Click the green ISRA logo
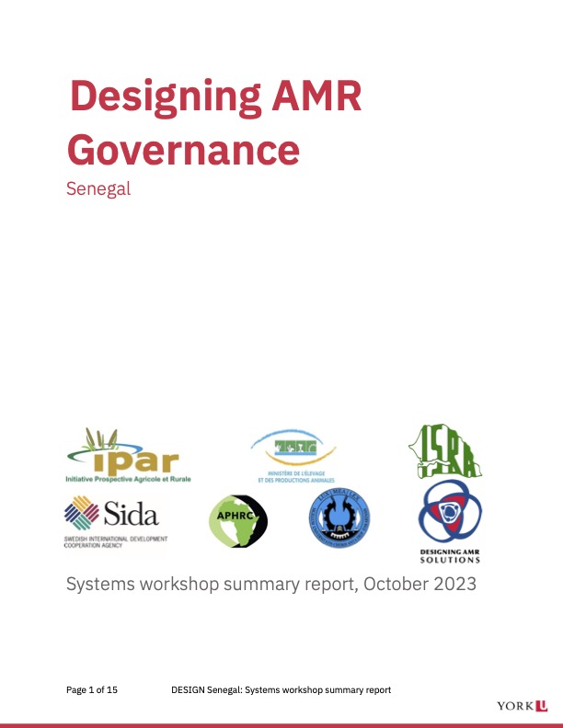This screenshot has width=563, height=728. coord(445,451)
